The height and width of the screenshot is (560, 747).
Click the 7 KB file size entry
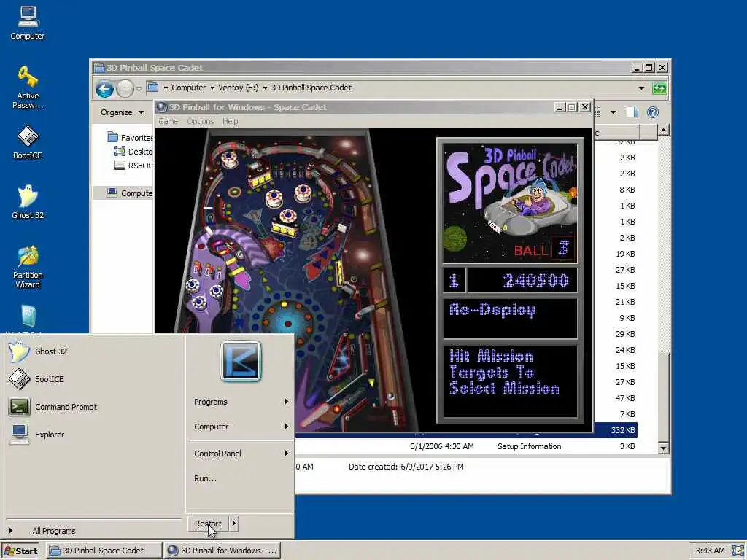click(x=627, y=414)
